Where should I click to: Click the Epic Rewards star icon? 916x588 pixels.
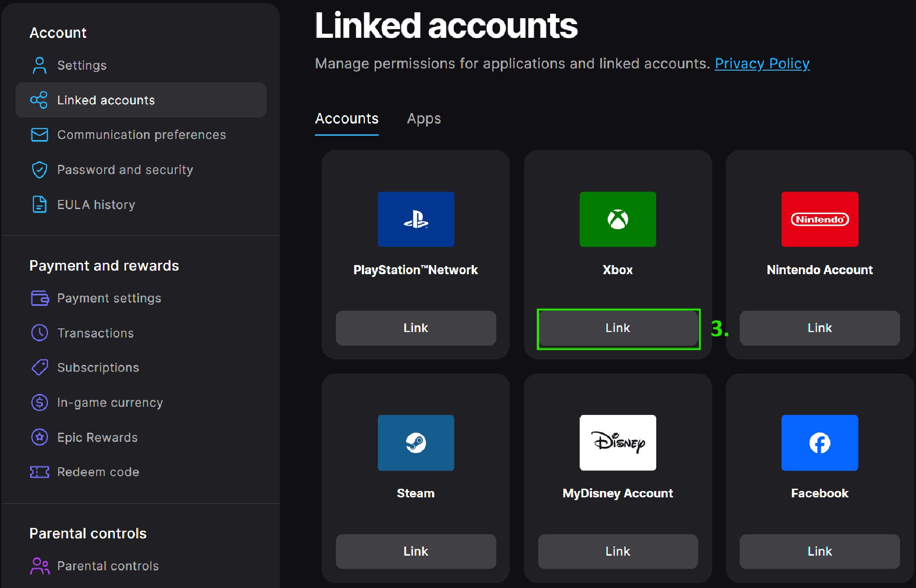coord(40,437)
